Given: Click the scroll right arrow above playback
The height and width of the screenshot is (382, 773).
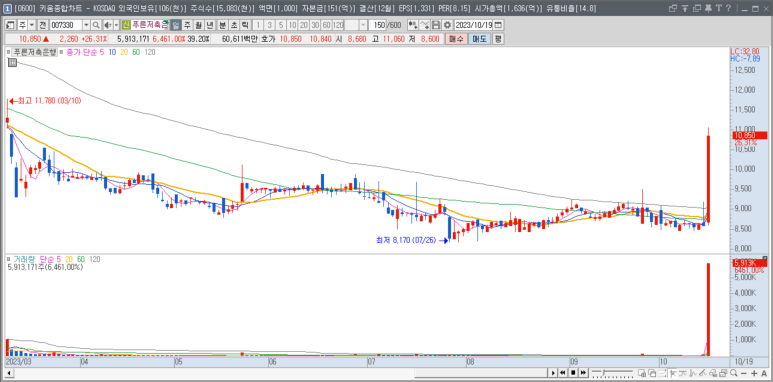Looking at the screenshot, I should 553,373.
